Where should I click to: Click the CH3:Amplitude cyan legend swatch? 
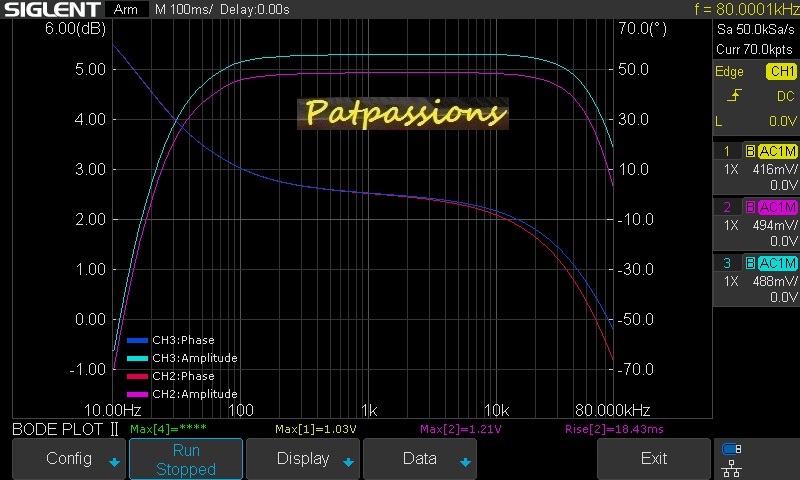(137, 358)
